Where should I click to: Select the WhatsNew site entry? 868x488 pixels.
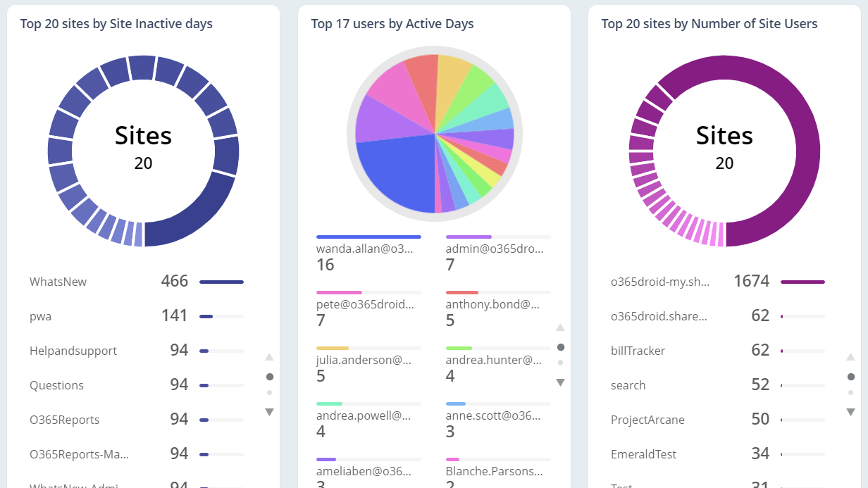pos(58,281)
